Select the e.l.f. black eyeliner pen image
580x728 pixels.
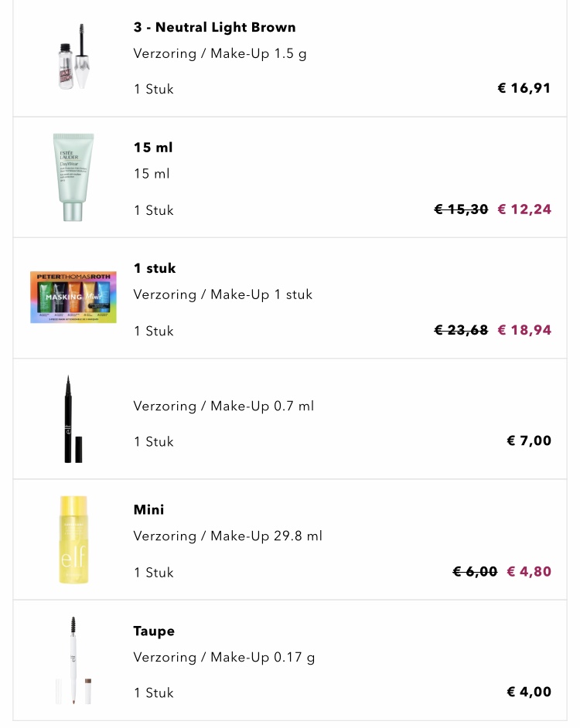[73, 419]
